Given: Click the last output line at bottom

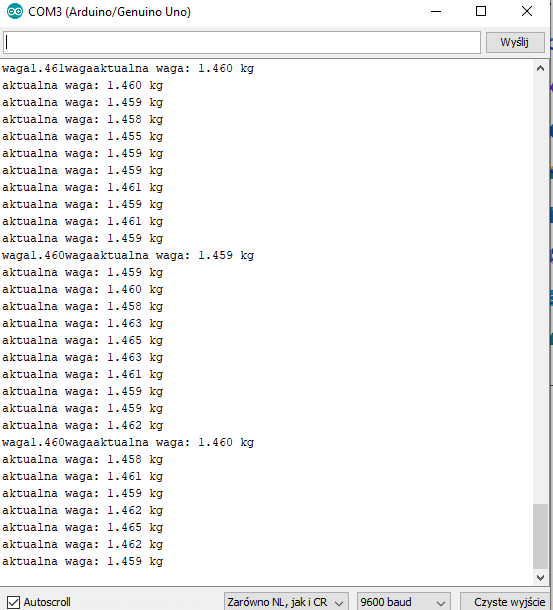Looking at the screenshot, I should pyautogui.click(x=83, y=561).
